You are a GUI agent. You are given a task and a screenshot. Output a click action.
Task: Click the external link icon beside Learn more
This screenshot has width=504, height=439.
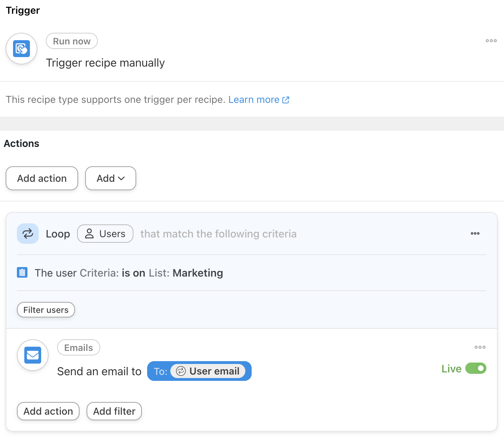[286, 100]
